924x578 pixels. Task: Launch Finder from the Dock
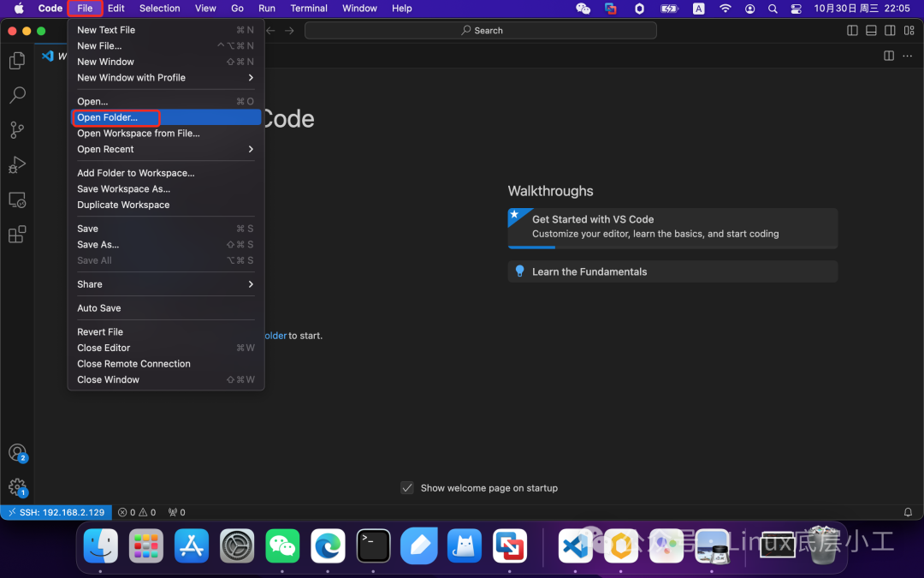101,545
